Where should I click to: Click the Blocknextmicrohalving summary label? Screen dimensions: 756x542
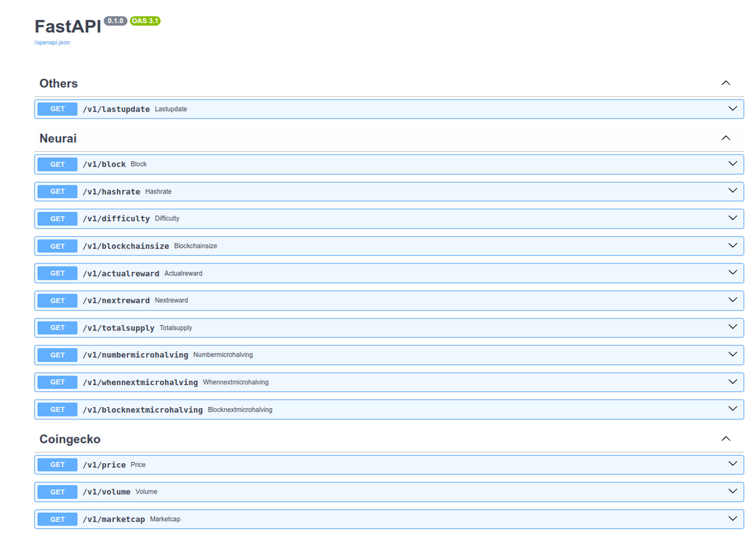[x=240, y=410]
